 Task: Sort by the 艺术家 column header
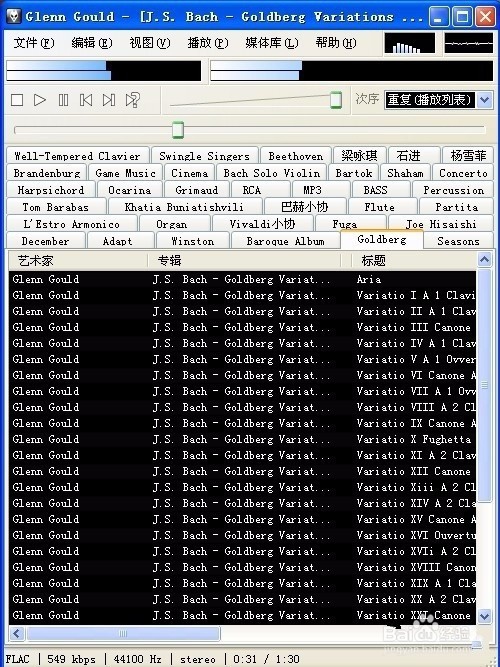coord(78,260)
